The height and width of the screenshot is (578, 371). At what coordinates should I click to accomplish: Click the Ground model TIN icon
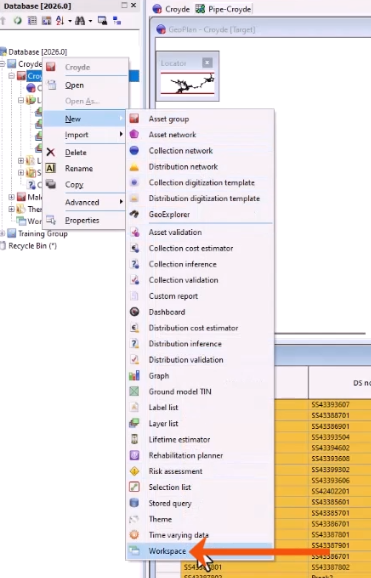[134, 391]
